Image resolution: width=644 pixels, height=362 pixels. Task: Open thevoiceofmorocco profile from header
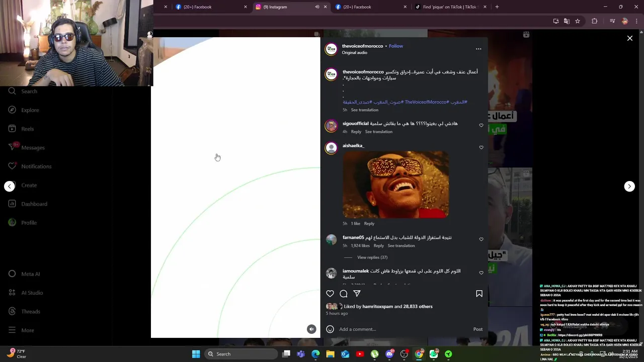[x=362, y=46]
